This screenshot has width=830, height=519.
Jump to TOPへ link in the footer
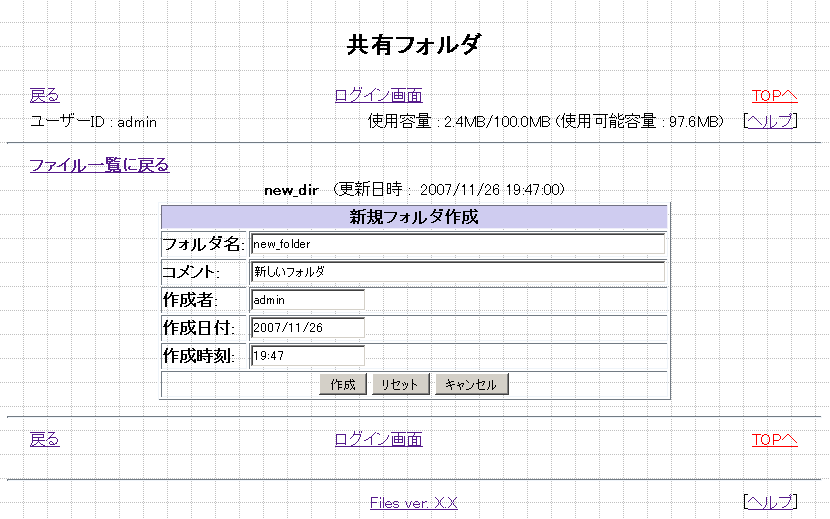pyautogui.click(x=774, y=439)
